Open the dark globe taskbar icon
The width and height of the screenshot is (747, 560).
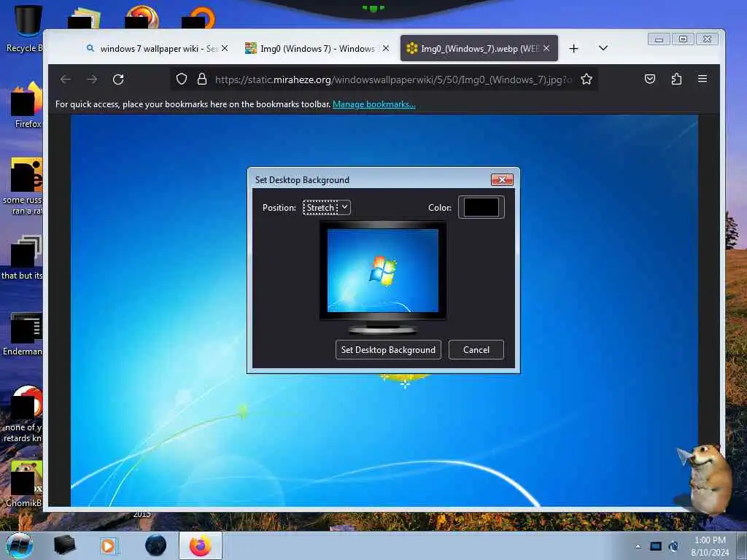tap(155, 545)
